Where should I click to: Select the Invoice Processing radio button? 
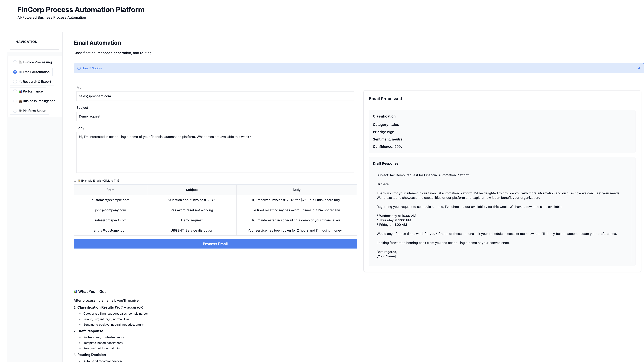coord(15,62)
